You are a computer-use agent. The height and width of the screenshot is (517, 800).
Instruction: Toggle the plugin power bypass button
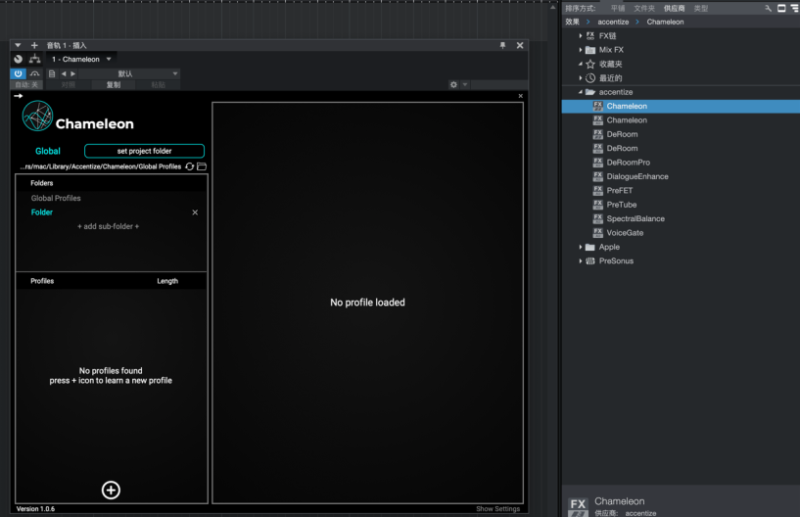(18, 73)
